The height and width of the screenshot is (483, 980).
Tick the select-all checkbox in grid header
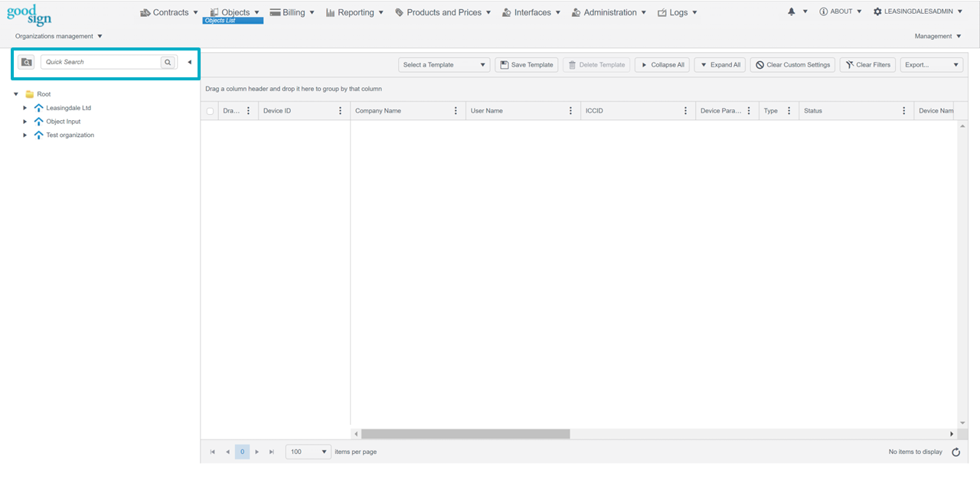point(210,111)
